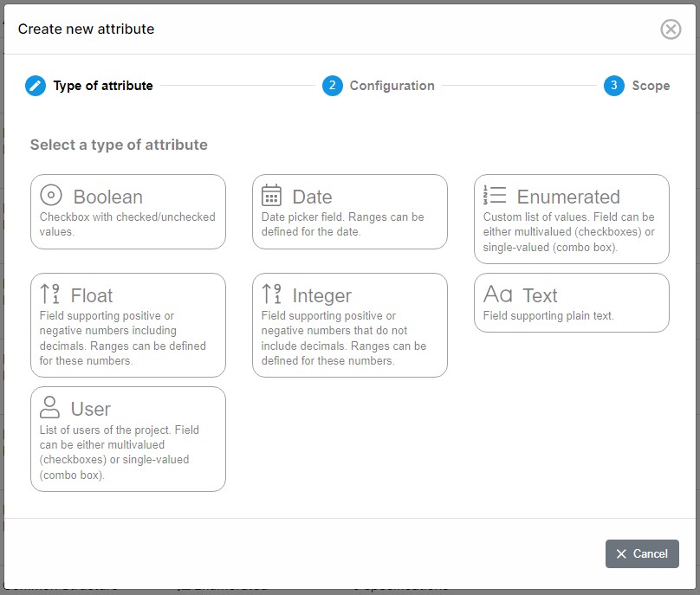700x595 pixels.
Task: Click the Date calendar icon
Action: pos(272,196)
